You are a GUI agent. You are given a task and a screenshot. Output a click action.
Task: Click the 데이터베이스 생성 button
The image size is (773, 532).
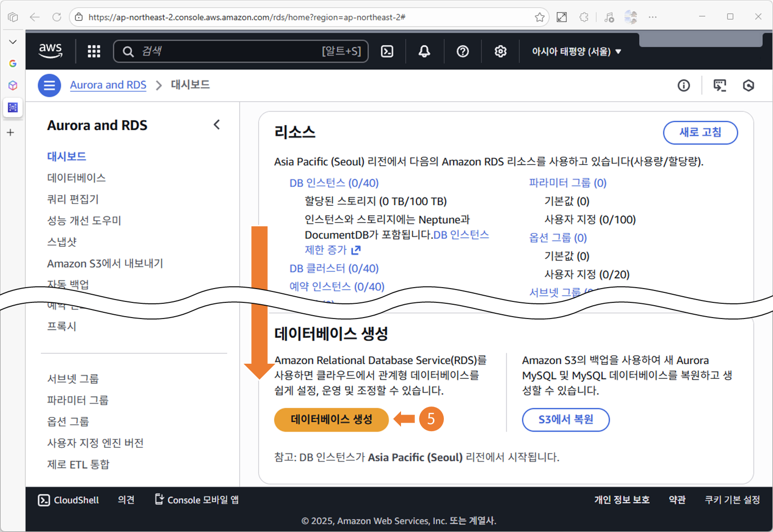pos(332,420)
